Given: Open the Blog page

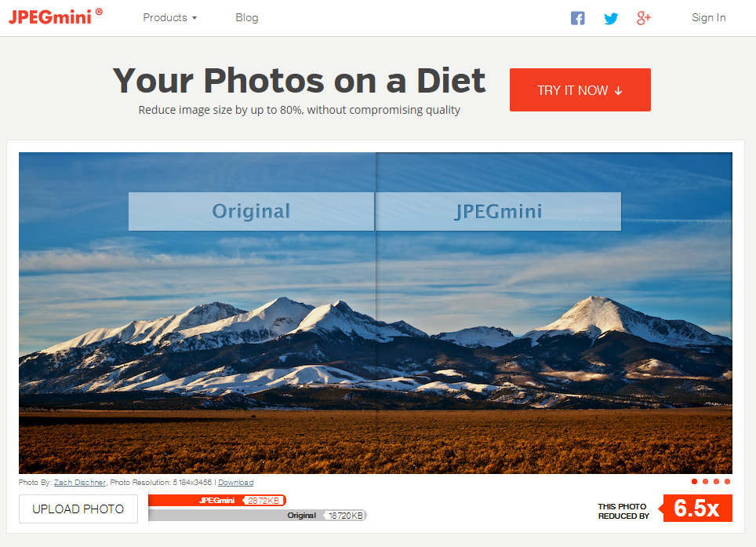Looking at the screenshot, I should pyautogui.click(x=247, y=18).
